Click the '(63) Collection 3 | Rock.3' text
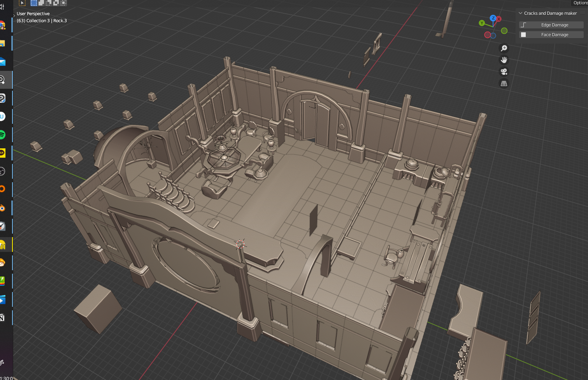Image resolution: width=588 pixels, height=380 pixels. tap(42, 21)
